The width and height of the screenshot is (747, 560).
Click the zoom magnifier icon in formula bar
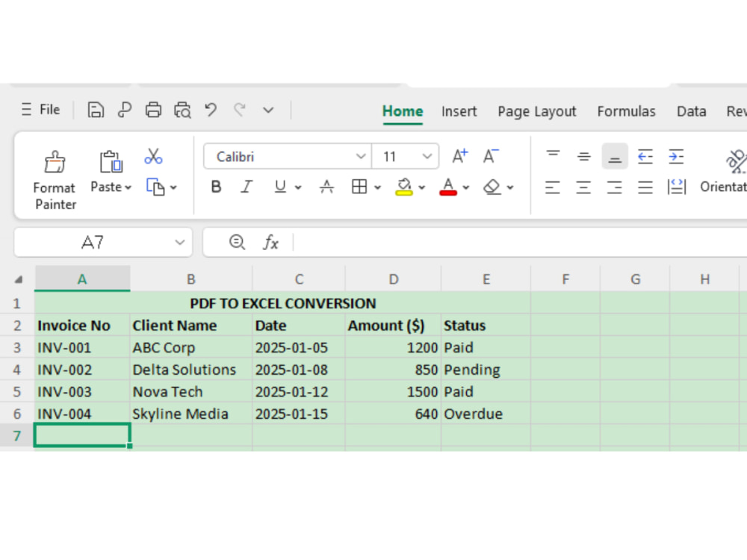(237, 243)
